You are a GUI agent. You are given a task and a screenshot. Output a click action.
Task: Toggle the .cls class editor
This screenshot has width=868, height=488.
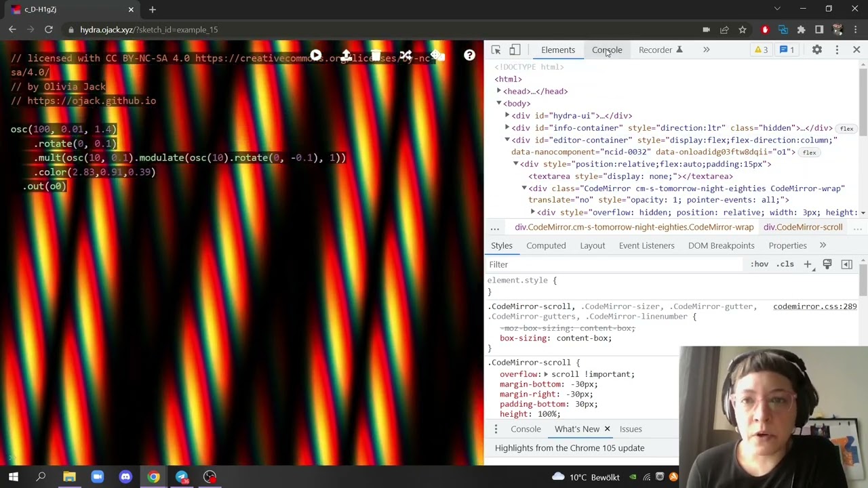[x=785, y=264]
